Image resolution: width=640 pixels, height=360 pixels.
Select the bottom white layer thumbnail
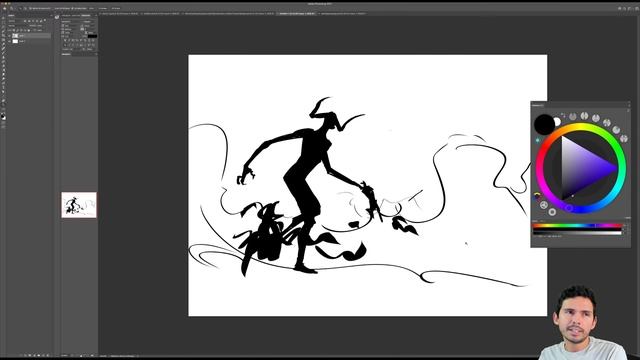coord(16,41)
